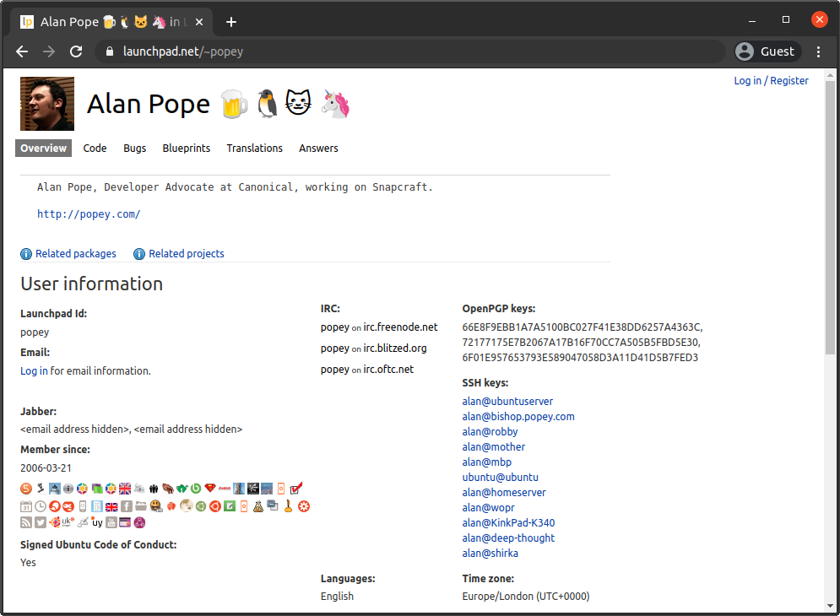
Task: Click the RSS feed team badge
Action: click(26, 523)
